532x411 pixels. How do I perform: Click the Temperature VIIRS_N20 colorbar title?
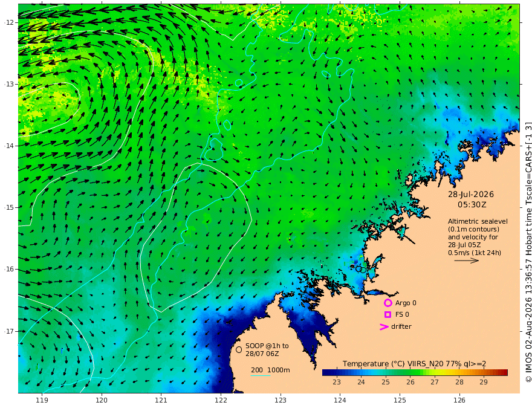414,364
